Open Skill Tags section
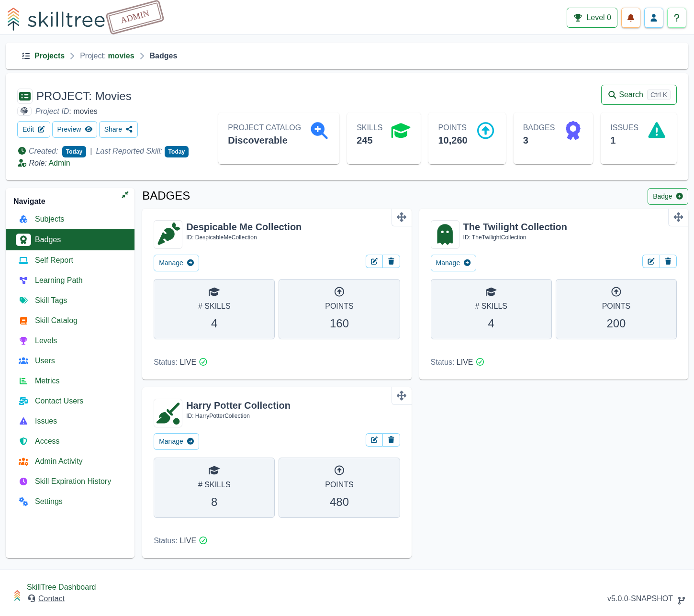The image size is (694, 616). (70, 301)
